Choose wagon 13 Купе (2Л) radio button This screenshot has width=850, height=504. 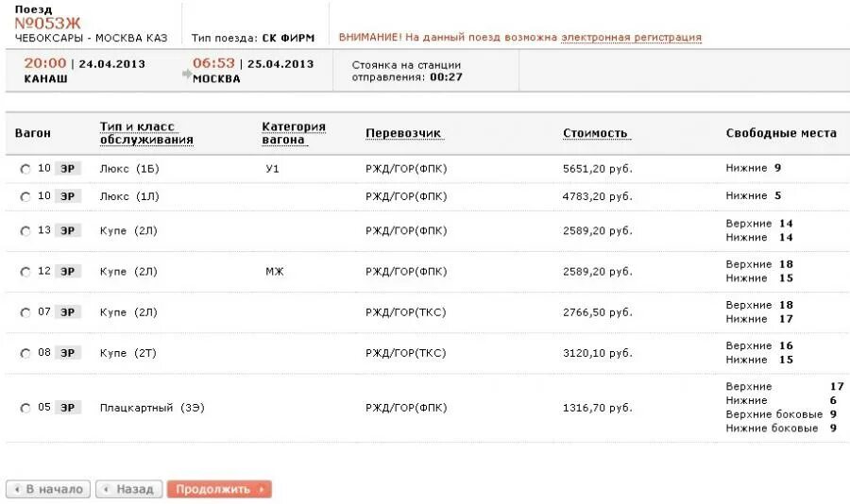pyautogui.click(x=25, y=231)
